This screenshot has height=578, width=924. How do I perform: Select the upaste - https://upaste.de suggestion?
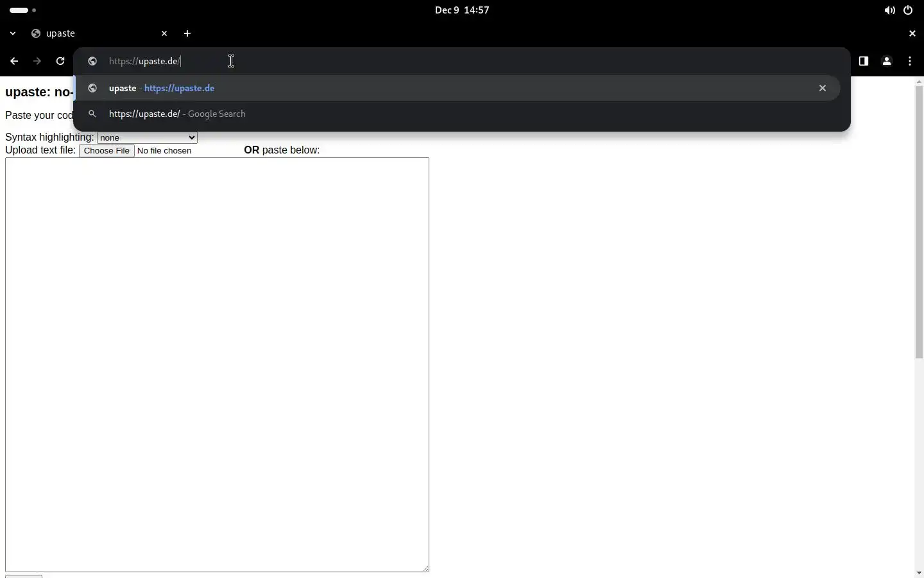coord(457,88)
